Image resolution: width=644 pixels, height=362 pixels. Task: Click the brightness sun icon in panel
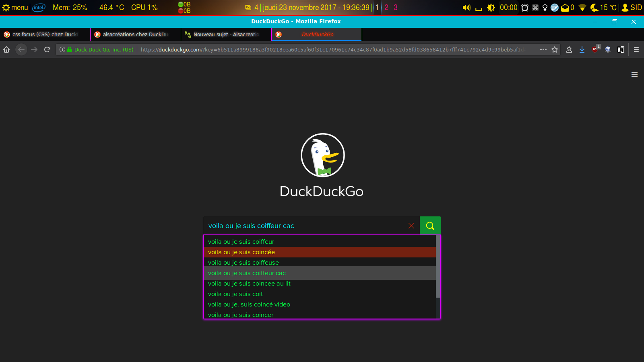tap(491, 8)
